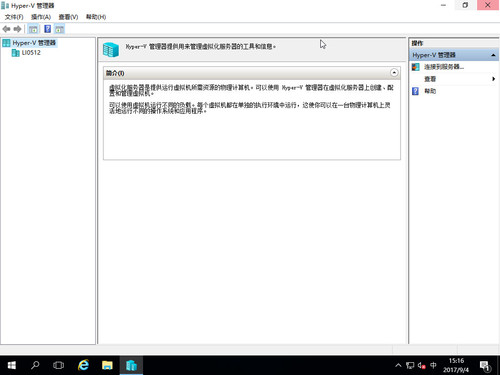Click the 操作 pane title
Viewport: 500px width, 375px height.
point(417,43)
